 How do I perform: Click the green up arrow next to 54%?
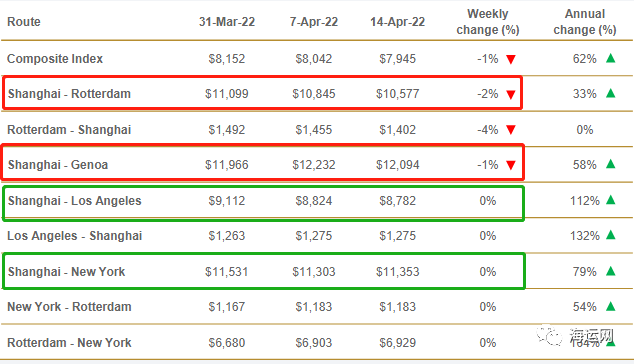click(611, 306)
